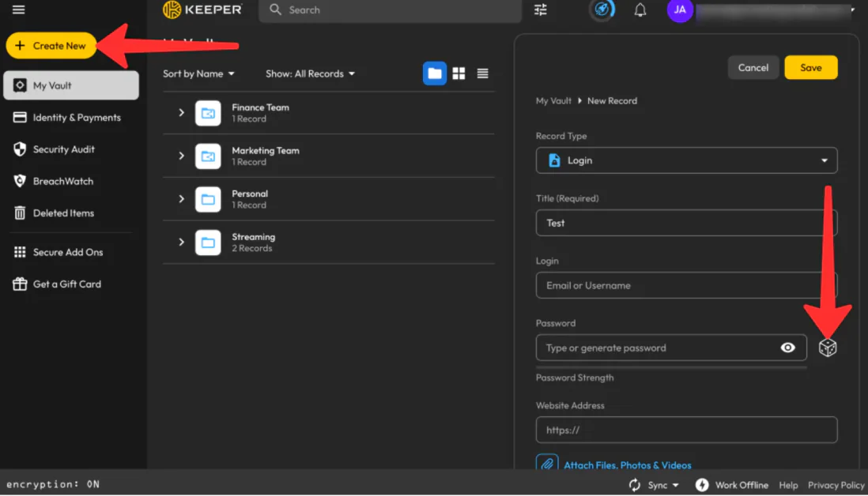Click the Sync refresh icon
Image resolution: width=868 pixels, height=496 pixels.
coord(634,485)
